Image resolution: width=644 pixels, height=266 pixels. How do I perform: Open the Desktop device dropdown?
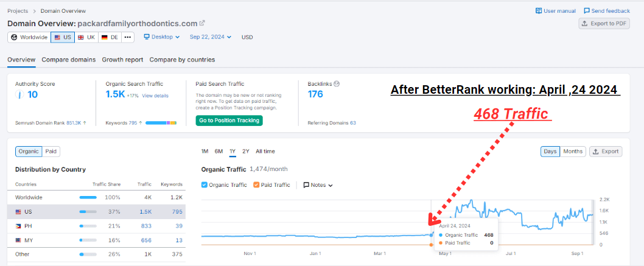(x=162, y=37)
